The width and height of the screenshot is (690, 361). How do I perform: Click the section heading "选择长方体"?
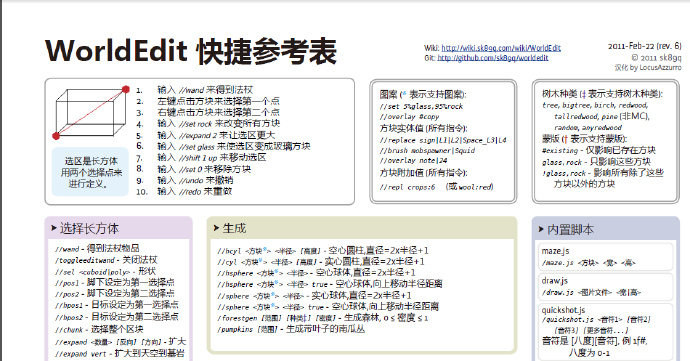click(x=89, y=228)
